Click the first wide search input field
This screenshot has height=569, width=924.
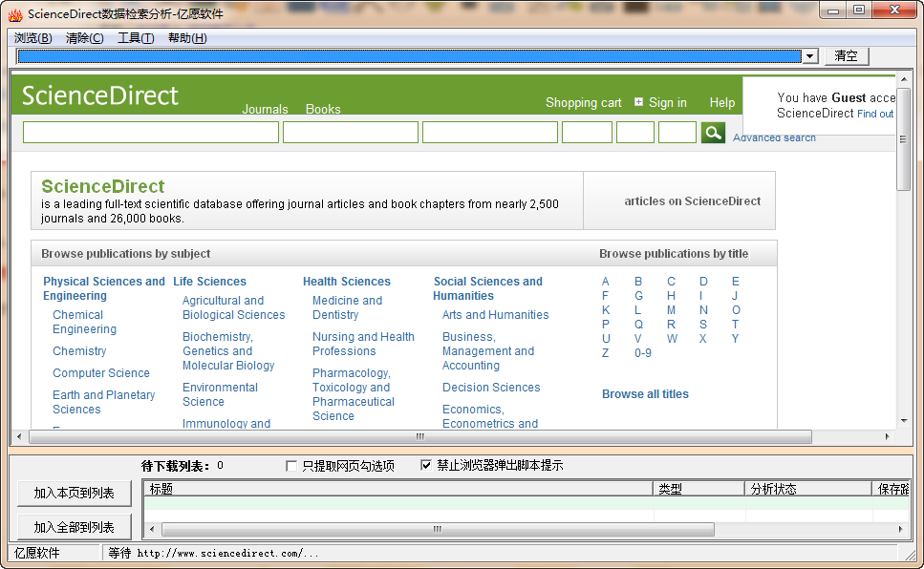(x=151, y=133)
